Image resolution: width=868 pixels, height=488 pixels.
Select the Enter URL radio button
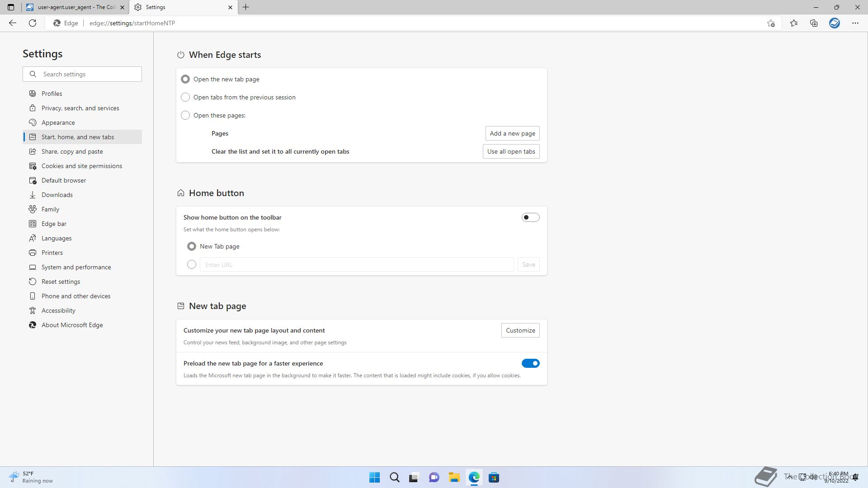tap(192, 264)
